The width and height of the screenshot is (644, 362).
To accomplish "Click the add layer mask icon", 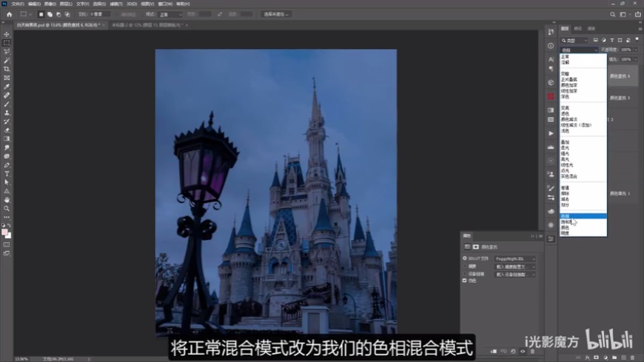I will 597,358.
